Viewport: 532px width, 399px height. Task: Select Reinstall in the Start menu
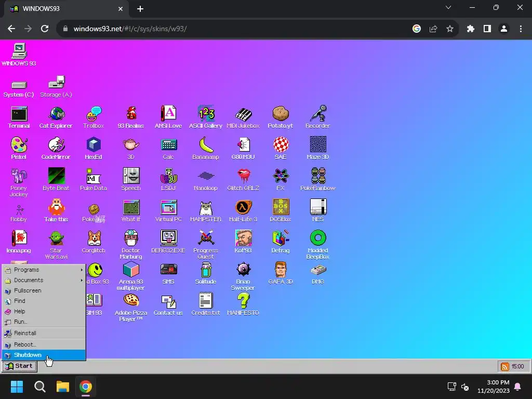(x=44, y=333)
